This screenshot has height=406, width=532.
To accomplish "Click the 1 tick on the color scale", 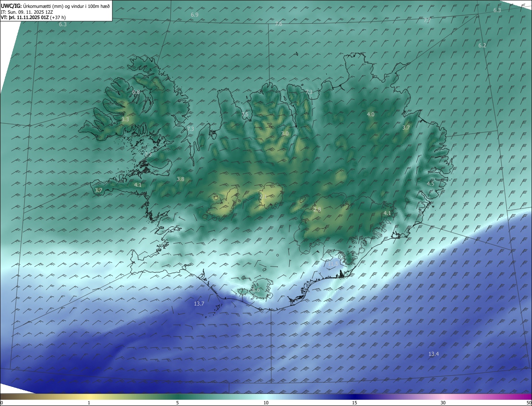I will pos(89,403).
